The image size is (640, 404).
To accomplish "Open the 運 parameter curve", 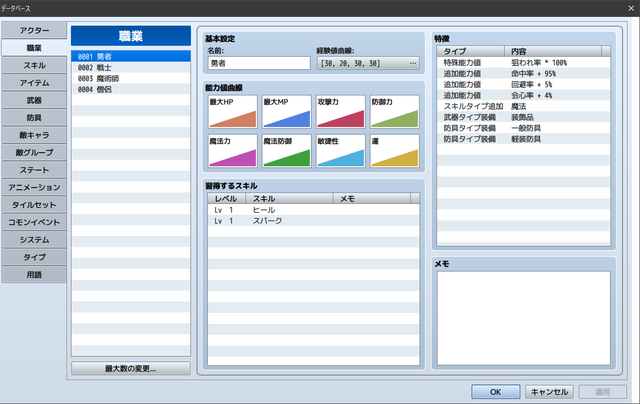I will (395, 151).
